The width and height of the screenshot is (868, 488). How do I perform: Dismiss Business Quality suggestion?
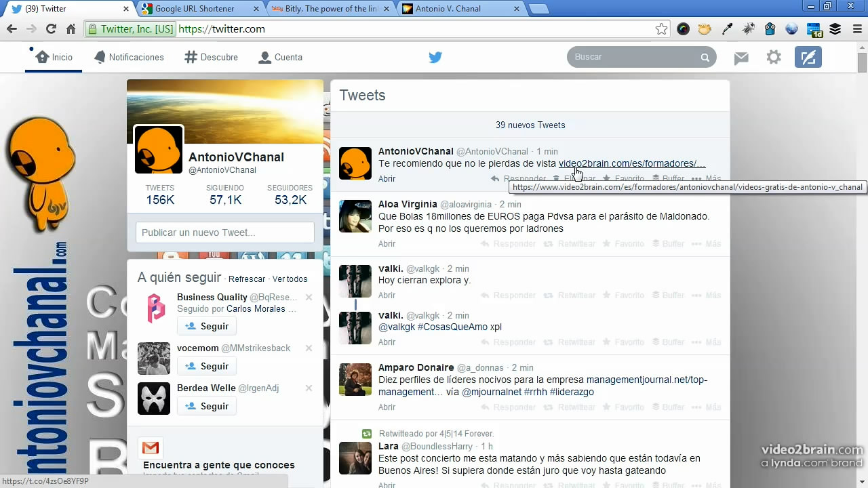[x=309, y=298]
